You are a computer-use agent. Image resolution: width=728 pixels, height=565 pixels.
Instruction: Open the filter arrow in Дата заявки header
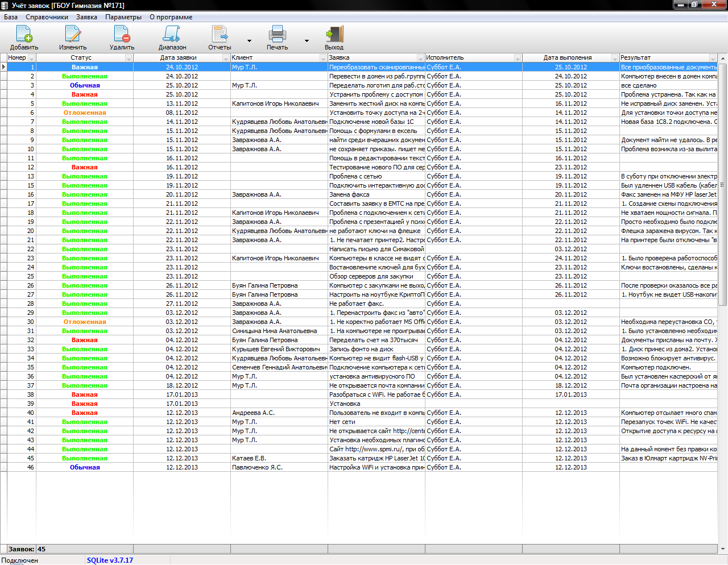pyautogui.click(x=226, y=58)
